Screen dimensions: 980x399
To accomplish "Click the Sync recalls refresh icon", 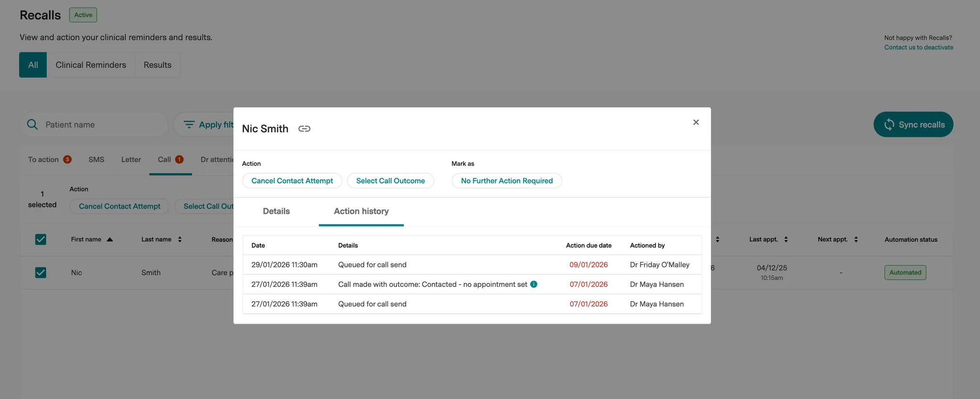I will point(889,125).
